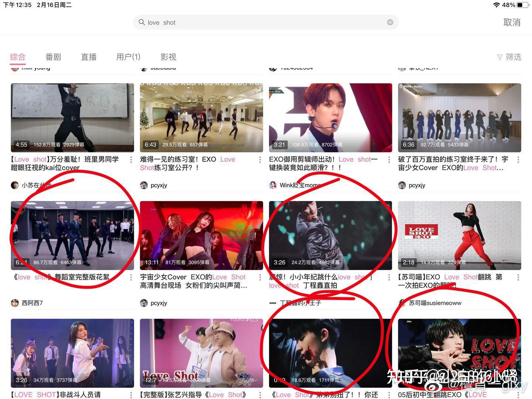532x399 pixels.
Task: Open the 丁程鑫直拍 video thumbnail
Action: 330,235
